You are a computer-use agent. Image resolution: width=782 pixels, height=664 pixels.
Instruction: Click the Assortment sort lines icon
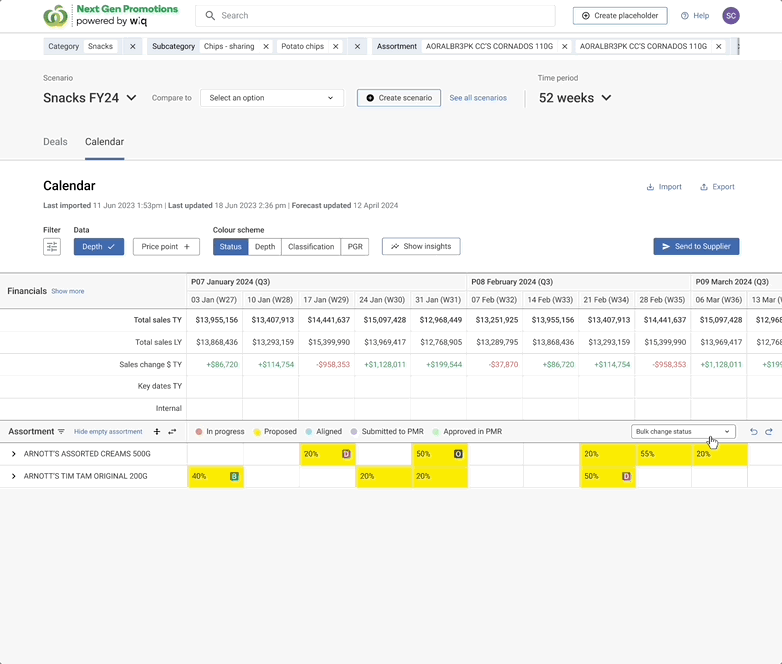(61, 432)
